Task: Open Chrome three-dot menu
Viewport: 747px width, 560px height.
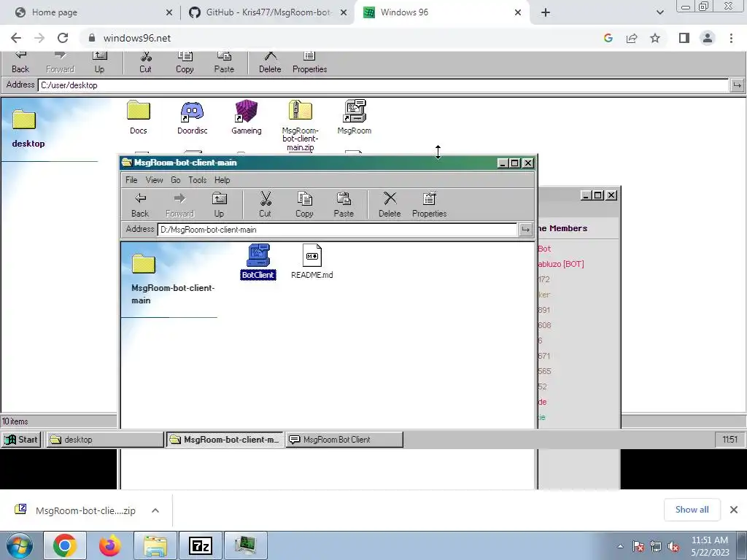Action: point(731,38)
